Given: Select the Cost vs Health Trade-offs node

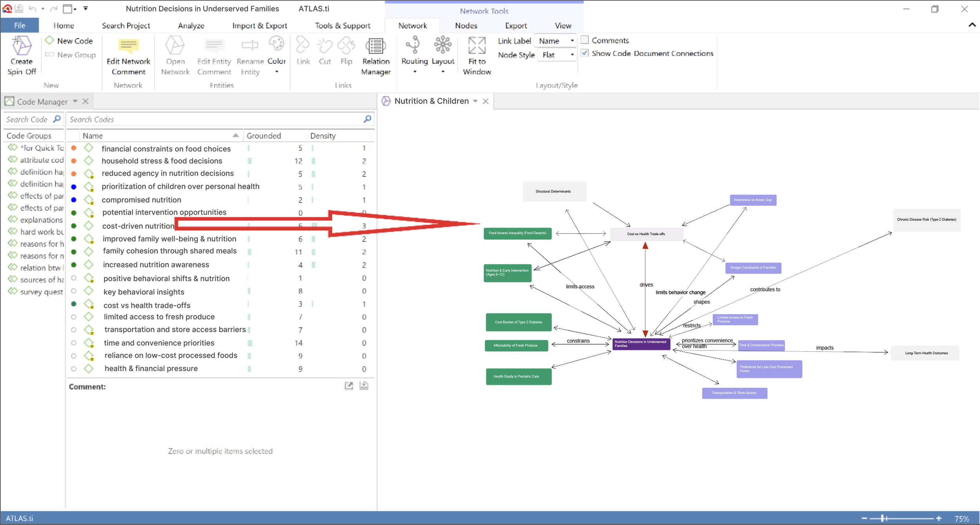Looking at the screenshot, I should (x=646, y=234).
